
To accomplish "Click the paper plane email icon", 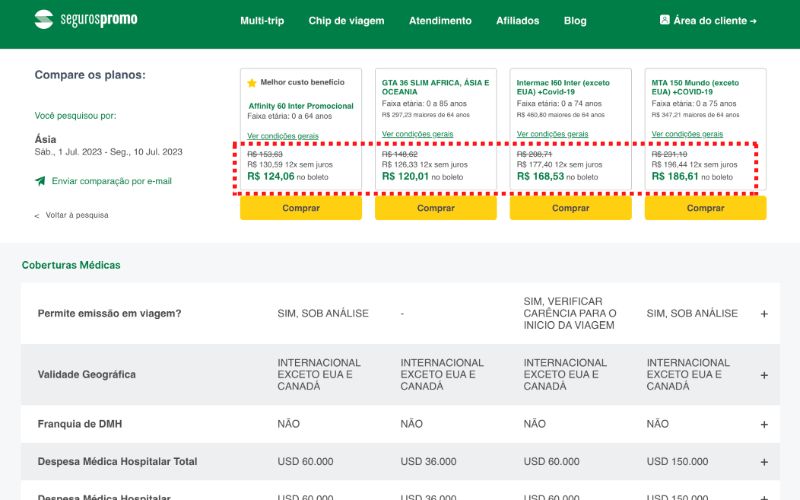I will 40,181.
